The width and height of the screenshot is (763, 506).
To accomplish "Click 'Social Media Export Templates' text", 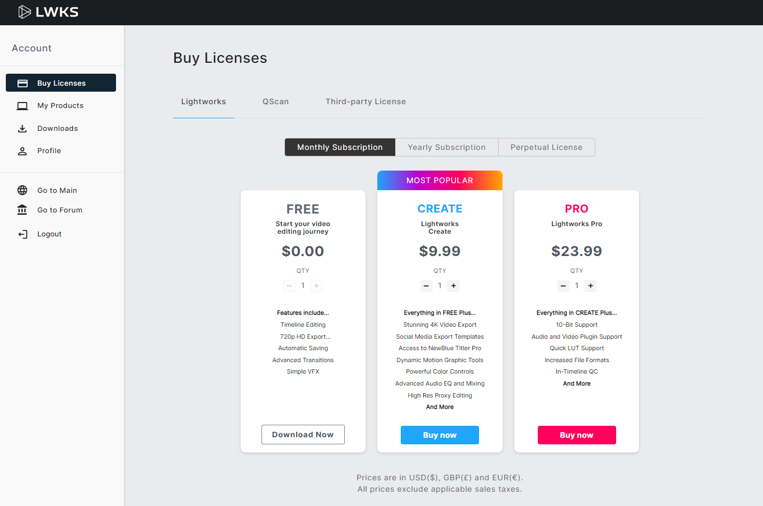I will (440, 337).
